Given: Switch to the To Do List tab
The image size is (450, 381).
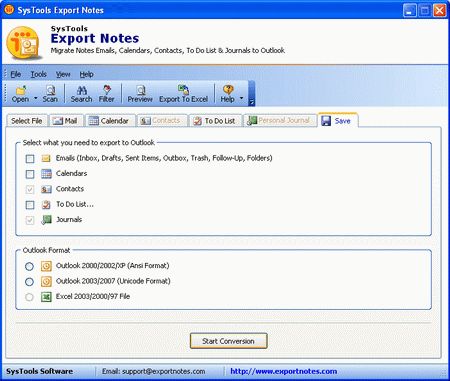Looking at the screenshot, I should tap(215, 121).
